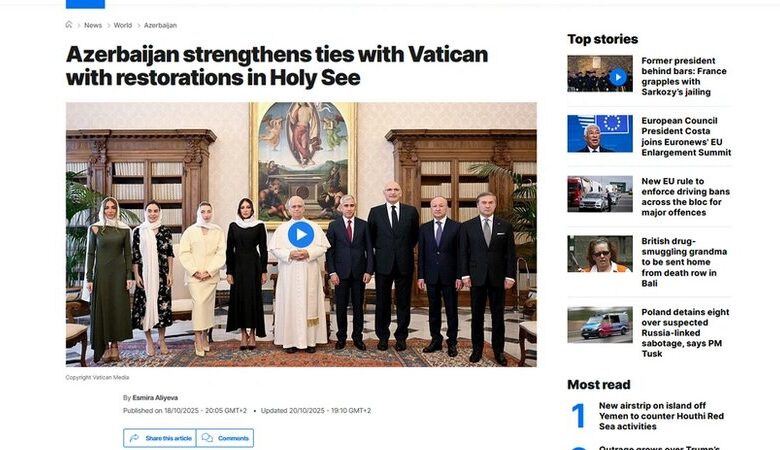Open News breadcrumb link
Screen dimensions: 780x450
coord(93,25)
